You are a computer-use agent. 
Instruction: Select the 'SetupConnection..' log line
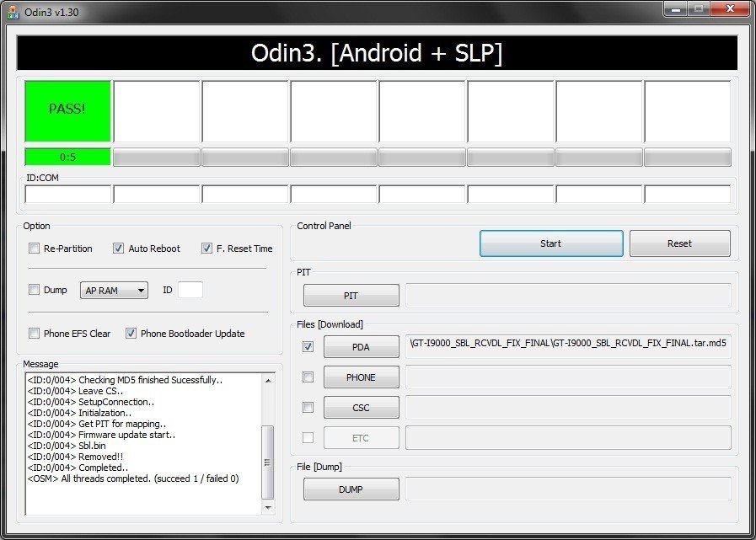(91, 402)
